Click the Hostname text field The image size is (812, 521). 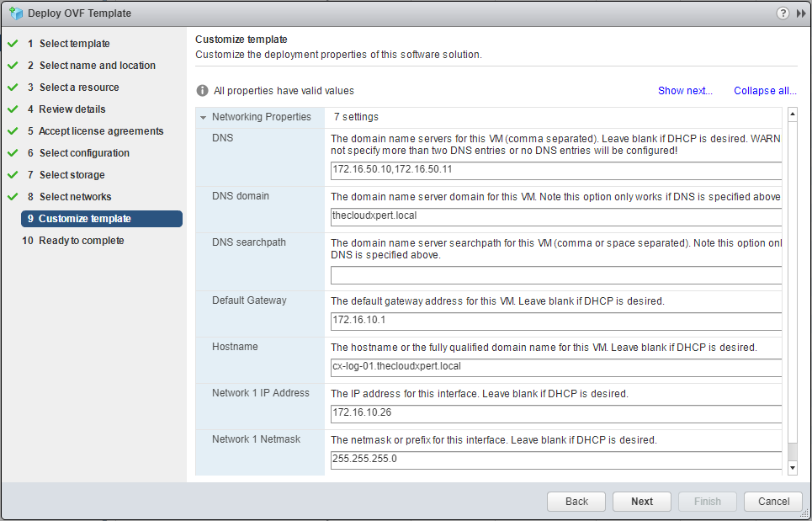click(x=555, y=367)
